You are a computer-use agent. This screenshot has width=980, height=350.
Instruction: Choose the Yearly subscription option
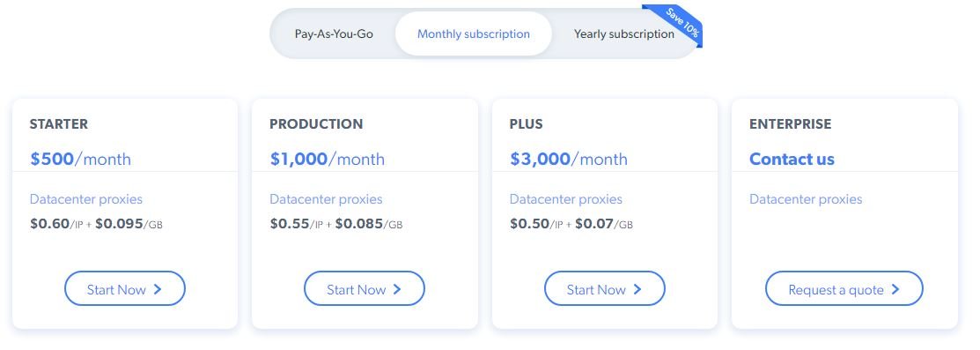[x=623, y=34]
